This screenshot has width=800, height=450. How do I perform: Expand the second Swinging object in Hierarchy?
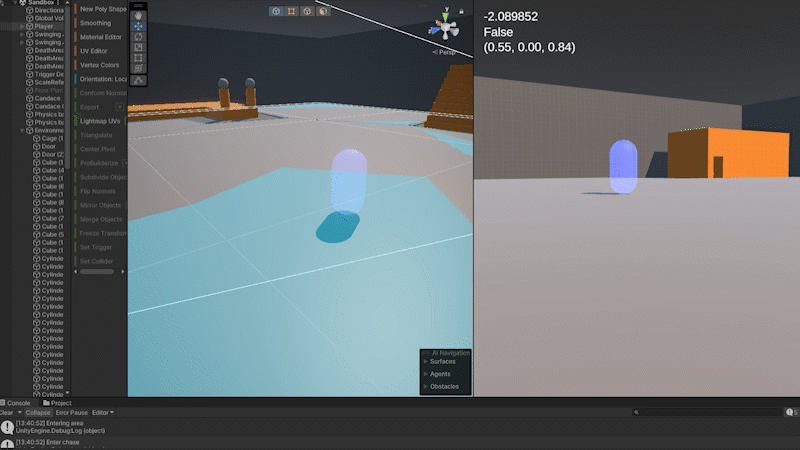(x=22, y=42)
